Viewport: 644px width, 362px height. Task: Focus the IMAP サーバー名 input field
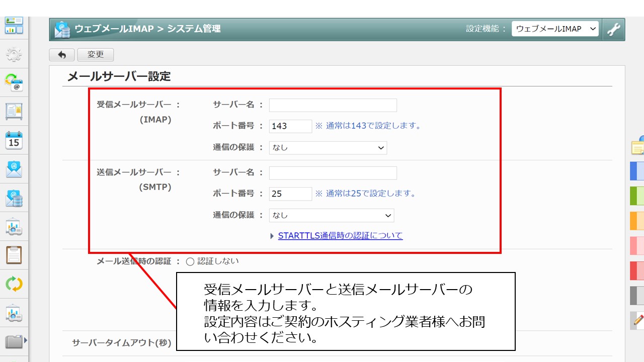(x=333, y=105)
